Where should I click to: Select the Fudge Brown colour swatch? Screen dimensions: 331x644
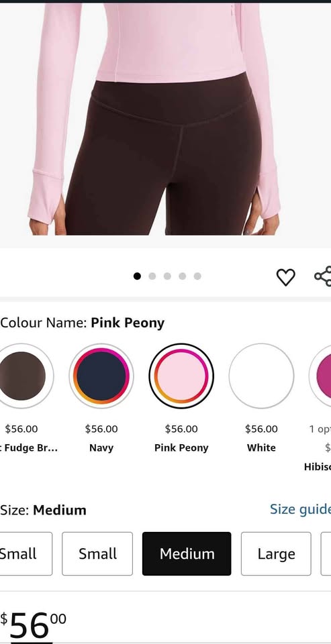point(21,376)
